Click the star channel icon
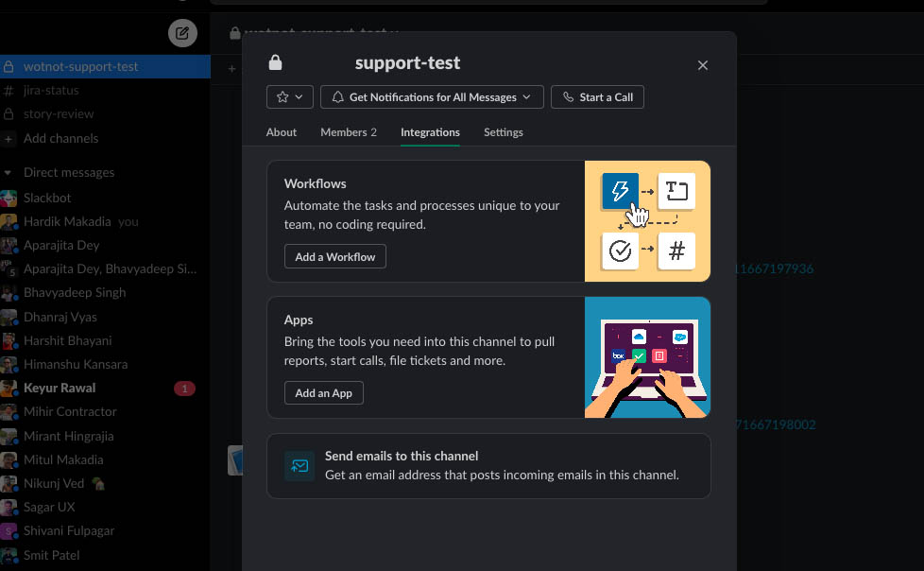Viewport: 924px width, 571px height. tap(282, 97)
